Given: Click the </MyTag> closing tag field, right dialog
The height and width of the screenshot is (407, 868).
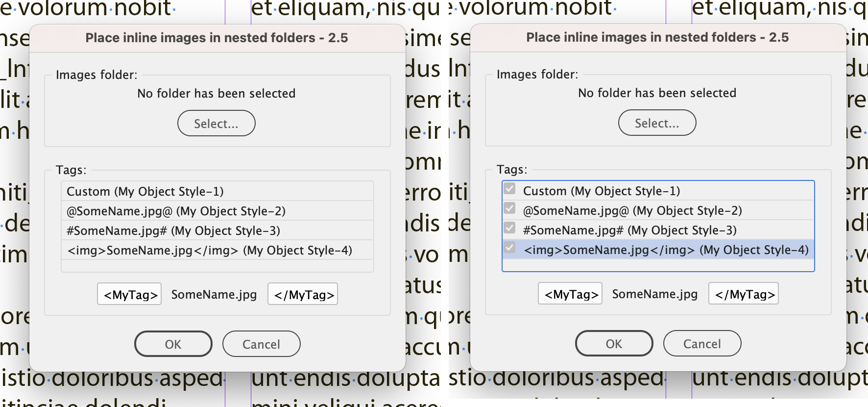Looking at the screenshot, I should coord(744,294).
